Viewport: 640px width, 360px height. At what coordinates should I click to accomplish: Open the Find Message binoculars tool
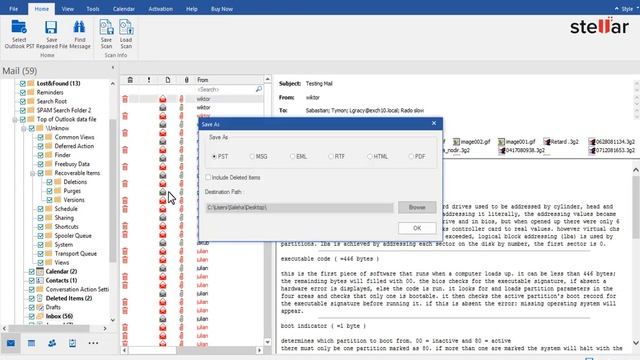click(x=80, y=27)
